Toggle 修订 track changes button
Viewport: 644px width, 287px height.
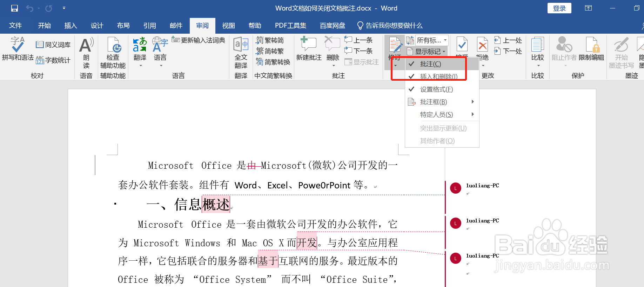[395, 48]
